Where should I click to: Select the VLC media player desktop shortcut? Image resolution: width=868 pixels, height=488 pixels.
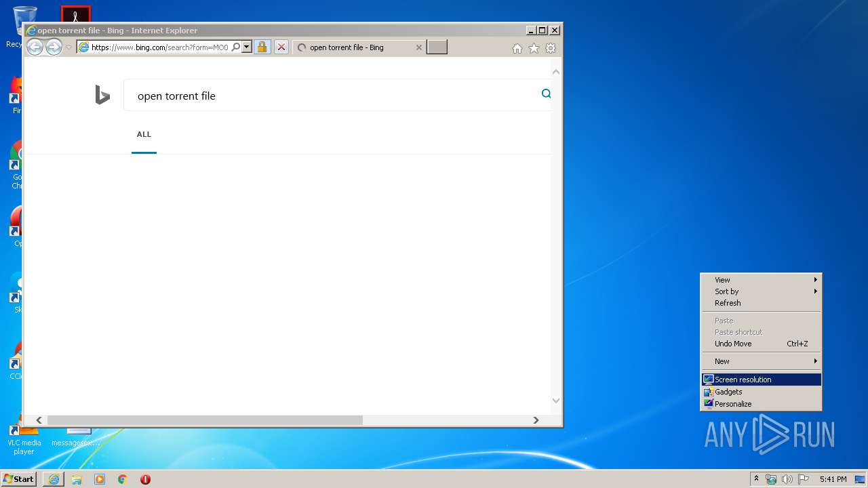[24, 438]
